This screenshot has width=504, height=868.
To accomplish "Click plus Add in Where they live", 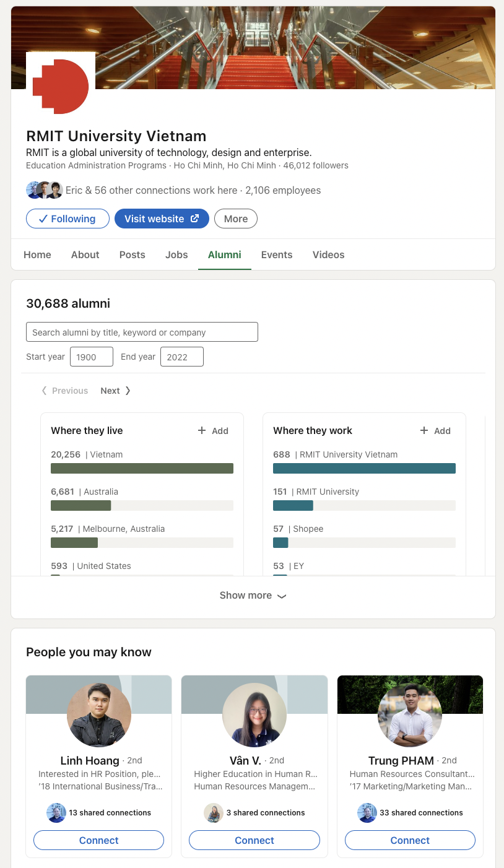I will pyautogui.click(x=213, y=431).
